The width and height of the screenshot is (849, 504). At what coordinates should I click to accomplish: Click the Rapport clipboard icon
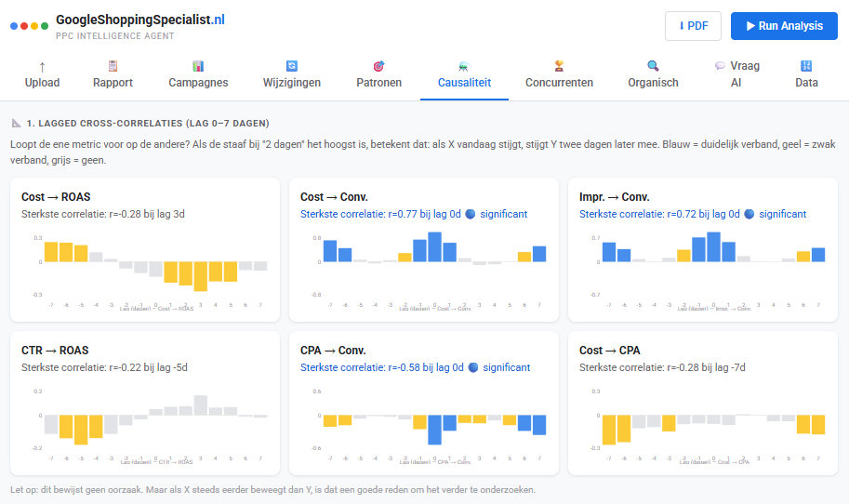coord(113,66)
